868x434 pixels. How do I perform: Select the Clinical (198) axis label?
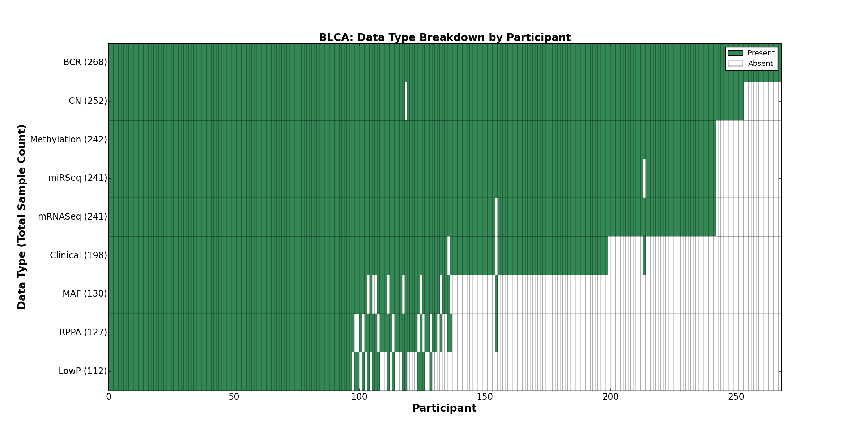point(78,255)
